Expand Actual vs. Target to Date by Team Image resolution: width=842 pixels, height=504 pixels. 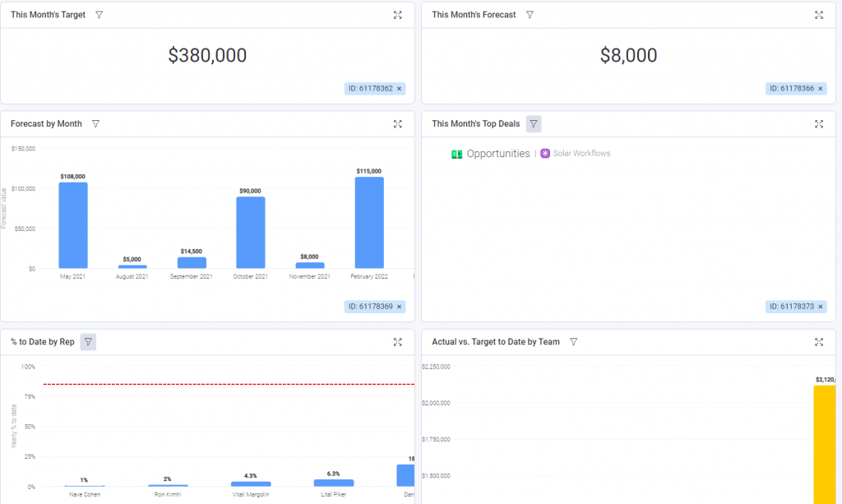point(818,342)
